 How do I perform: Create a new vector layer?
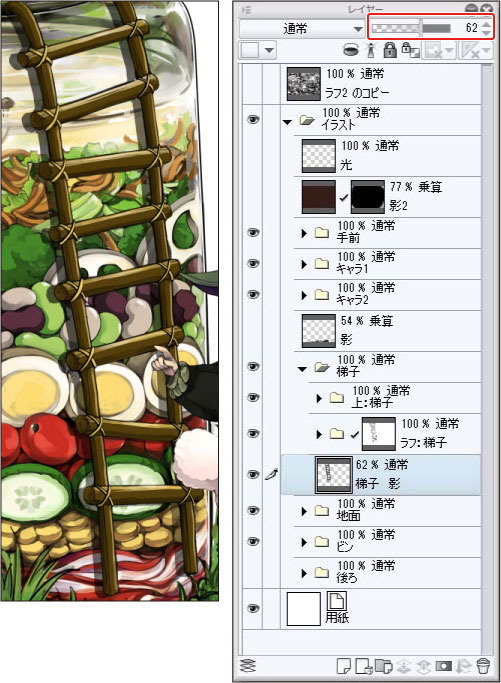364,666
